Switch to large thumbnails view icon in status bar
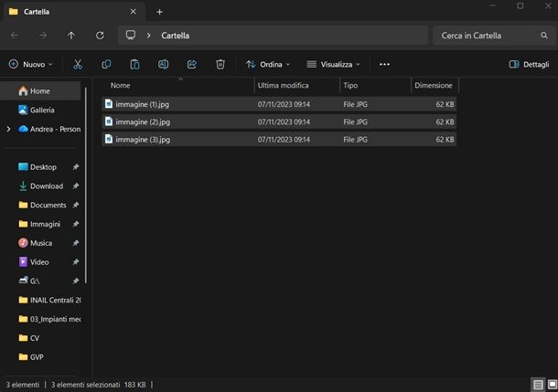 point(553,385)
